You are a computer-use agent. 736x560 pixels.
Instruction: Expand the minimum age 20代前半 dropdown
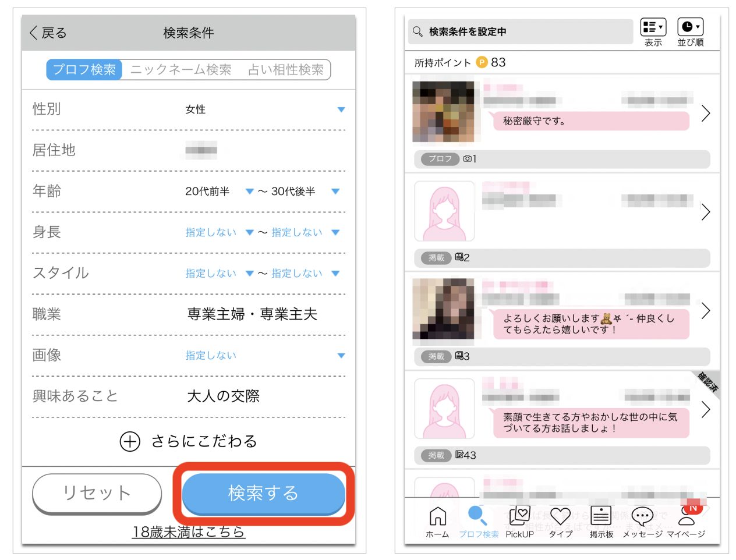pos(219,192)
